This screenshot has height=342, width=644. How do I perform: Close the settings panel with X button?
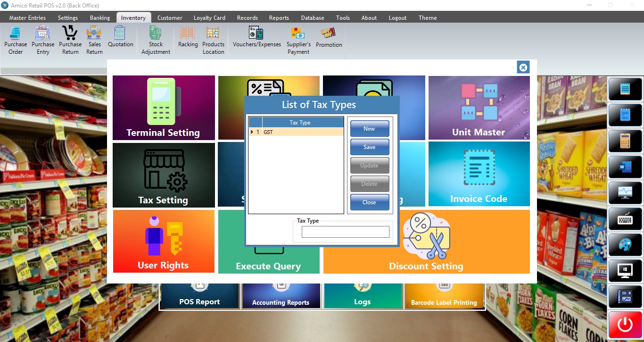[523, 67]
